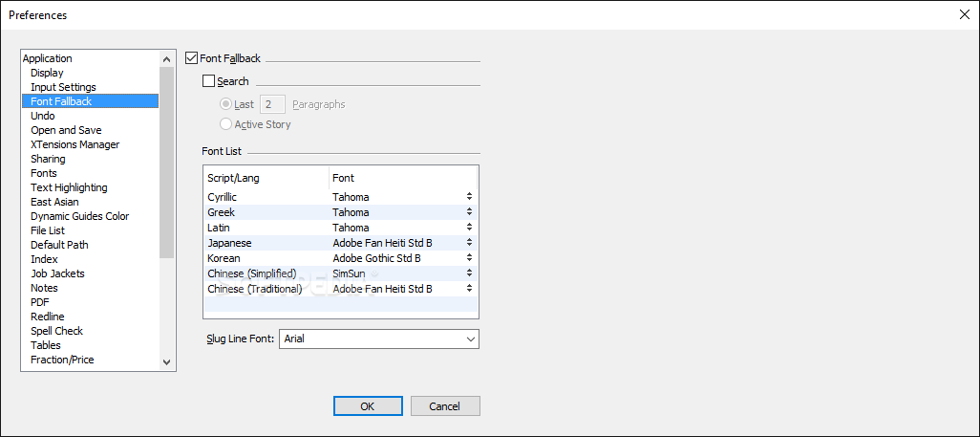Click the OK button
This screenshot has height=437, width=980.
coord(368,405)
